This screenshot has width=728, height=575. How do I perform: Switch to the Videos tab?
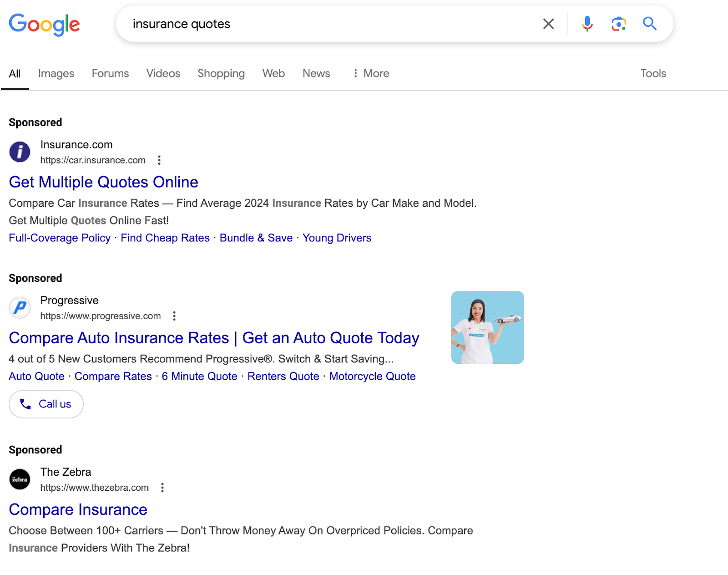point(163,73)
